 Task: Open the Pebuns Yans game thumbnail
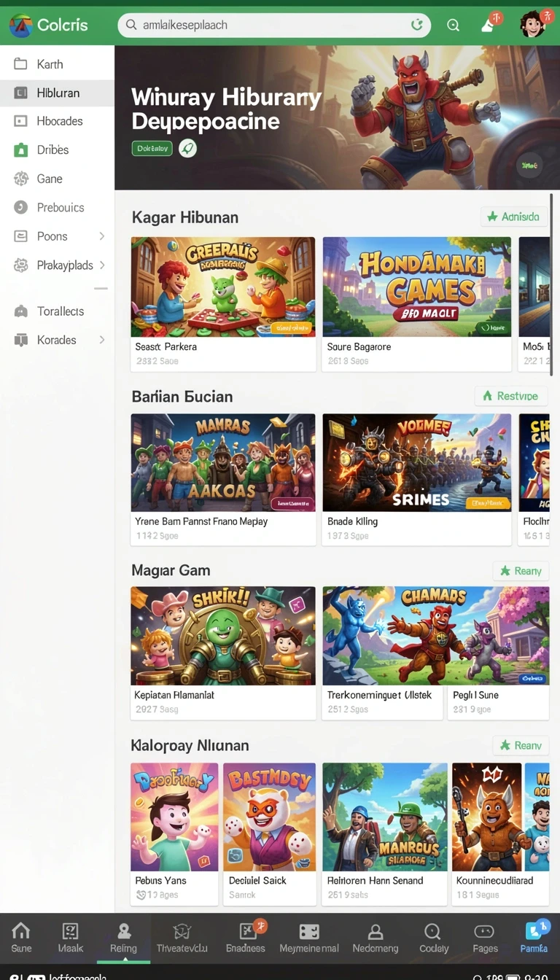tap(174, 817)
